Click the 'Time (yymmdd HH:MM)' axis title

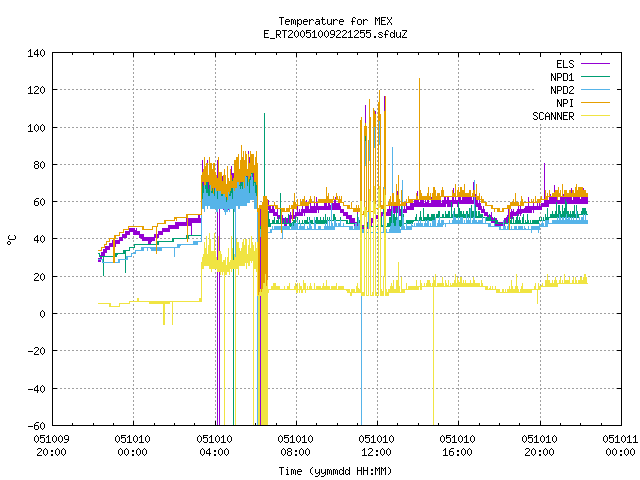335,471
